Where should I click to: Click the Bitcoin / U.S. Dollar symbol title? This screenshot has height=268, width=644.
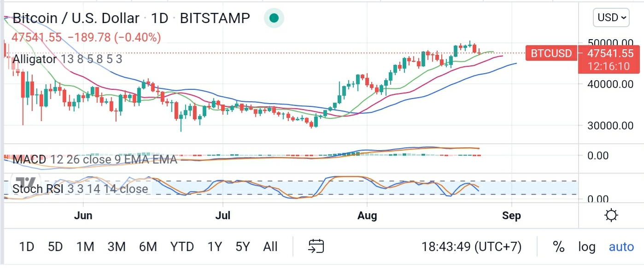(x=76, y=18)
